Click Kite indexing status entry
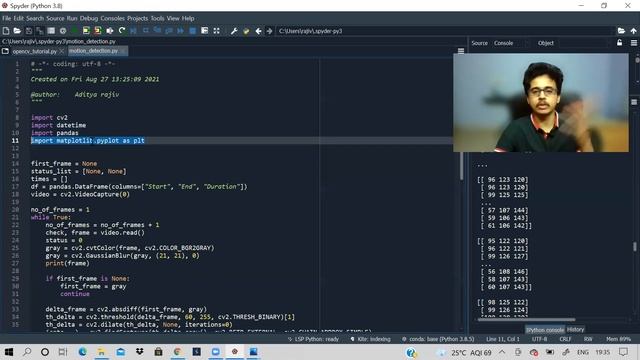 (x=370, y=339)
